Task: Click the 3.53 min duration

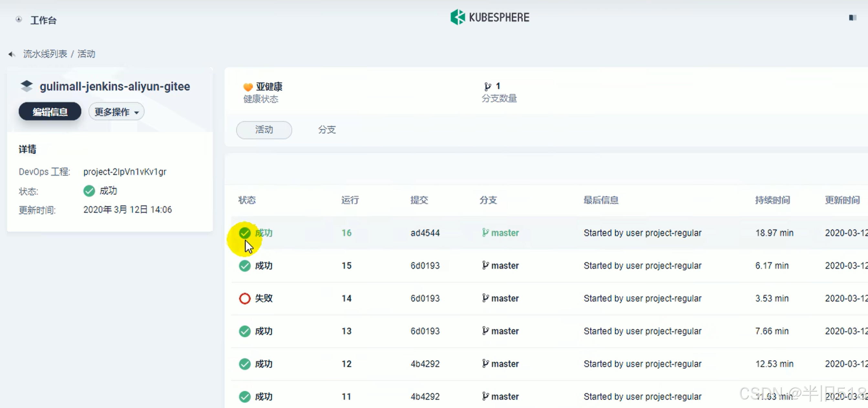Action: tap(772, 298)
